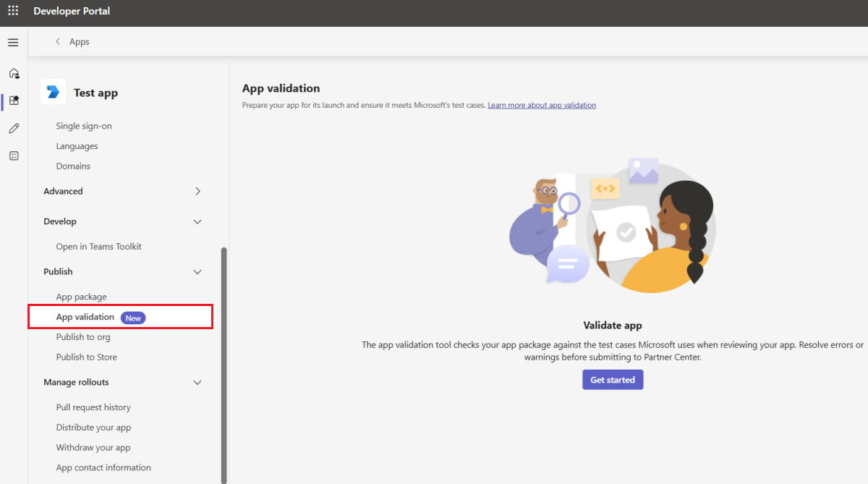
Task: Click the Test app logo icon
Action: (53, 92)
